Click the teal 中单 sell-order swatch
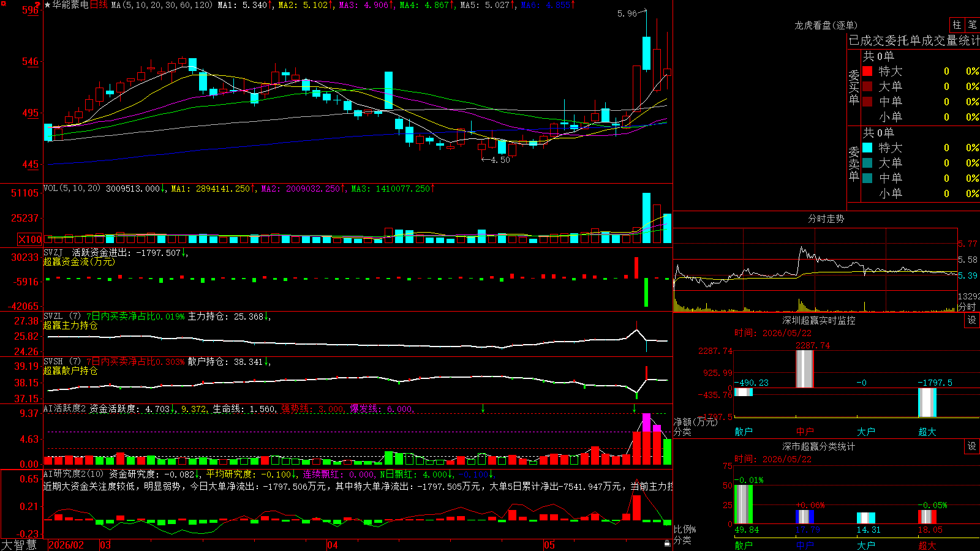Image resolution: width=980 pixels, height=551 pixels. point(867,178)
